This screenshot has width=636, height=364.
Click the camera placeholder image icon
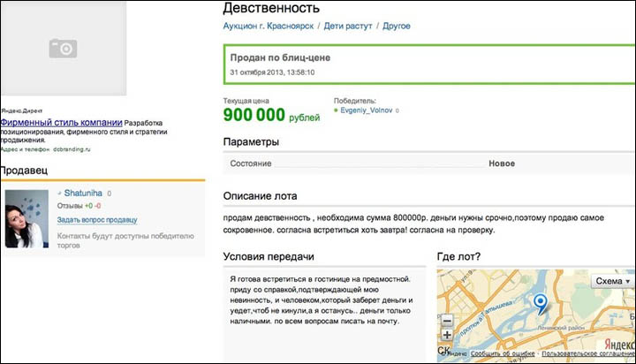[x=63, y=48]
